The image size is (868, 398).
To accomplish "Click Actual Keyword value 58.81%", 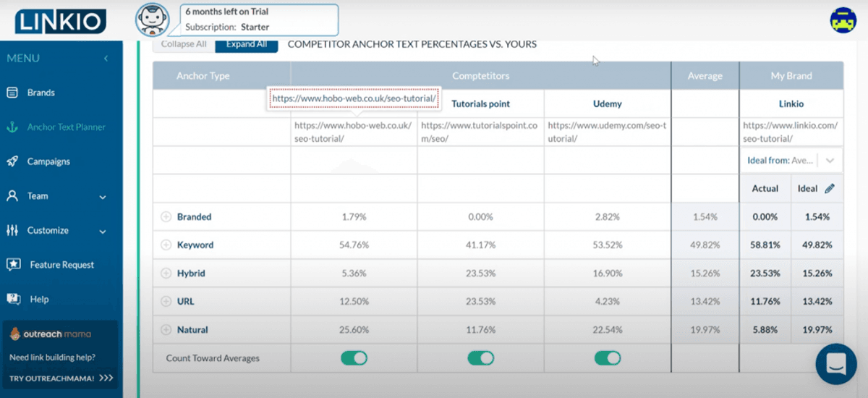I will (765, 245).
